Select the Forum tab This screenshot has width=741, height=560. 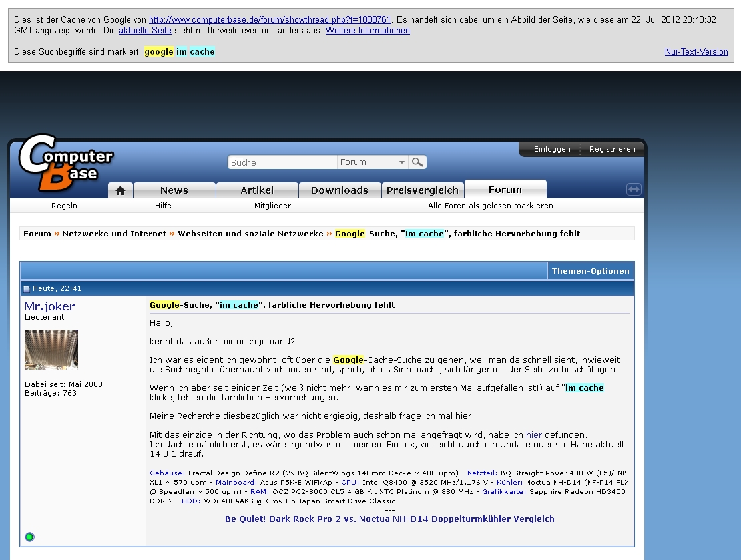505,189
